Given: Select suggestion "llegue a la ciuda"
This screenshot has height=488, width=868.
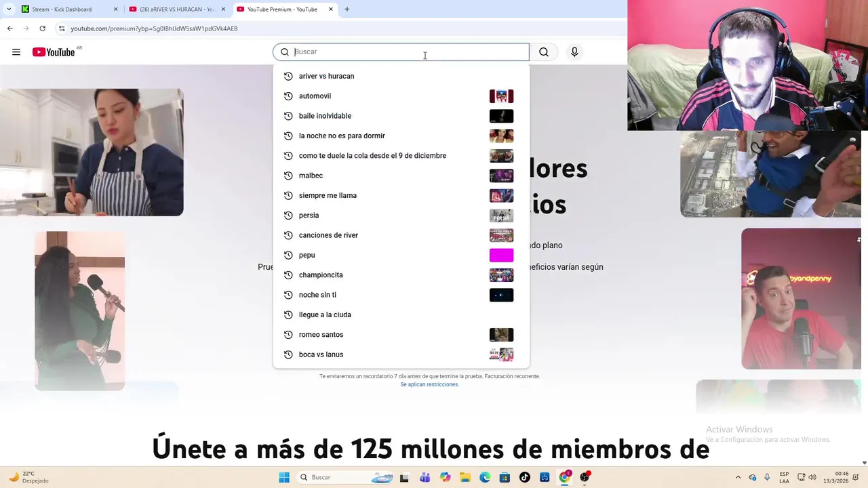Looking at the screenshot, I should (x=401, y=314).
